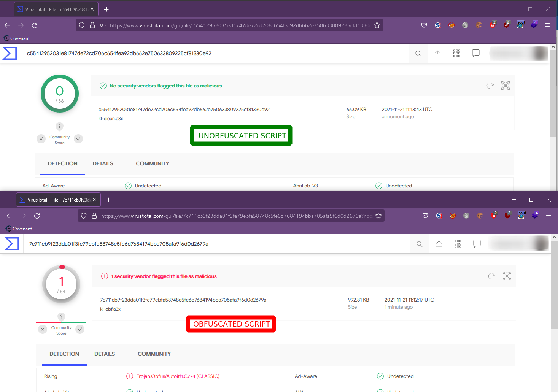Close VirusTotal c55412952031 browser tab
The height and width of the screenshot is (392, 558).
[x=92, y=9]
